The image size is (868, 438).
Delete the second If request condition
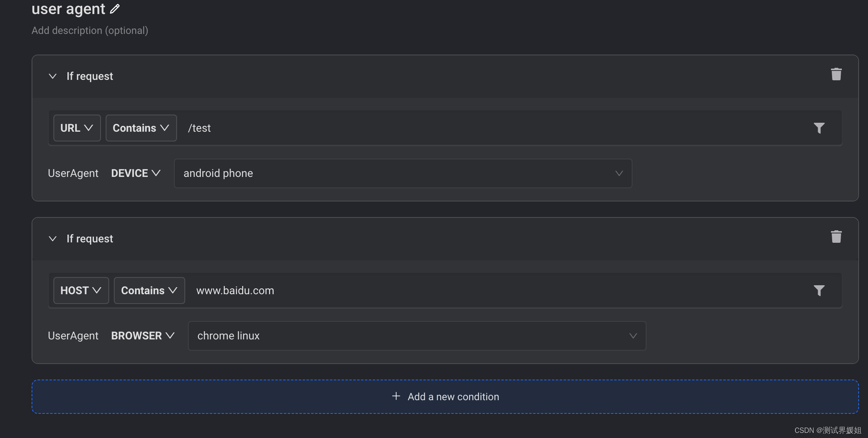(x=836, y=237)
